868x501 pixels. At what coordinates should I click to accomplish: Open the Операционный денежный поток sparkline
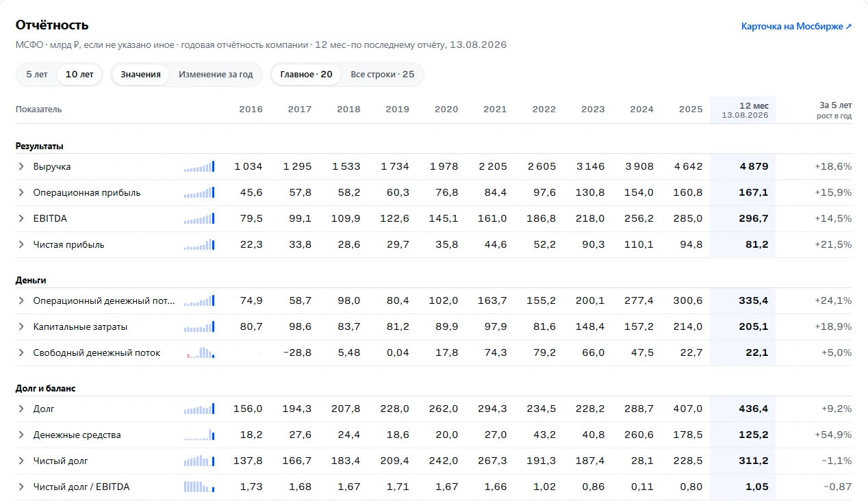199,300
